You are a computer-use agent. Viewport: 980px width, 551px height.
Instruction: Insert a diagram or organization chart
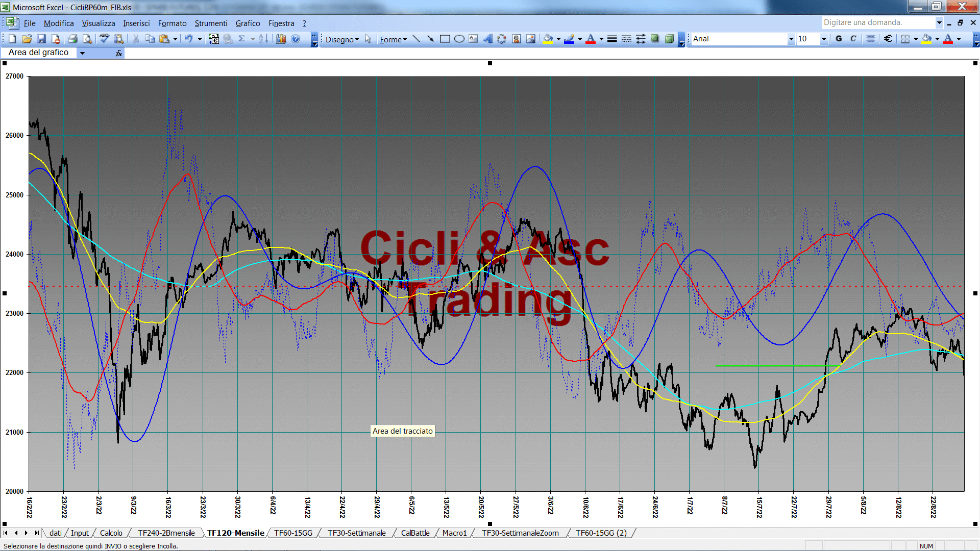(502, 39)
